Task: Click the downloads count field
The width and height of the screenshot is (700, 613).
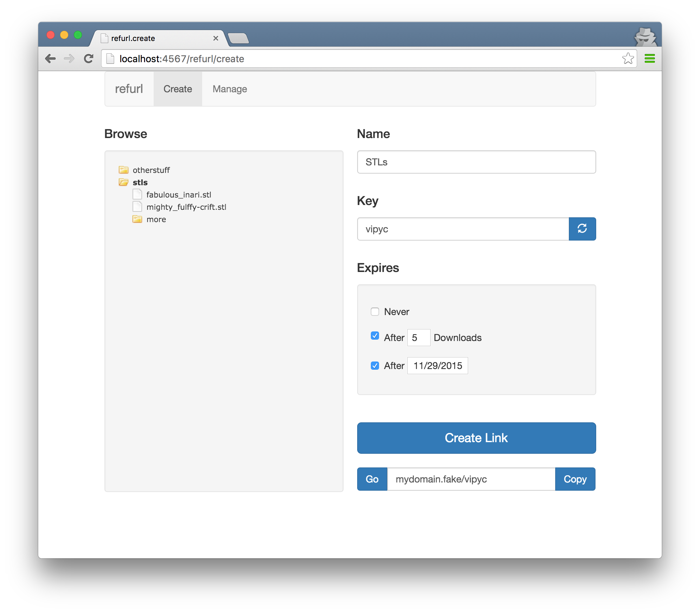Action: (x=418, y=338)
